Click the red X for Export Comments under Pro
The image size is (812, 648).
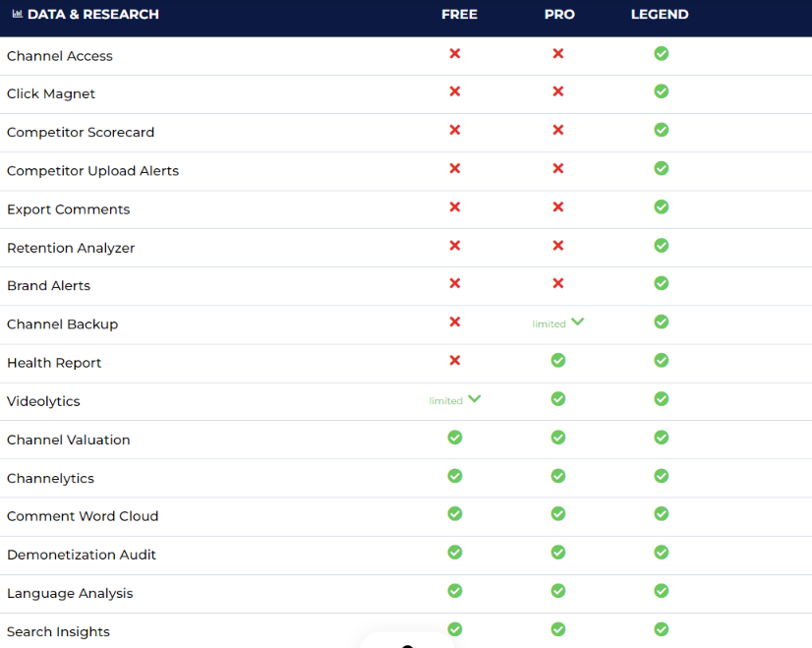click(x=558, y=207)
